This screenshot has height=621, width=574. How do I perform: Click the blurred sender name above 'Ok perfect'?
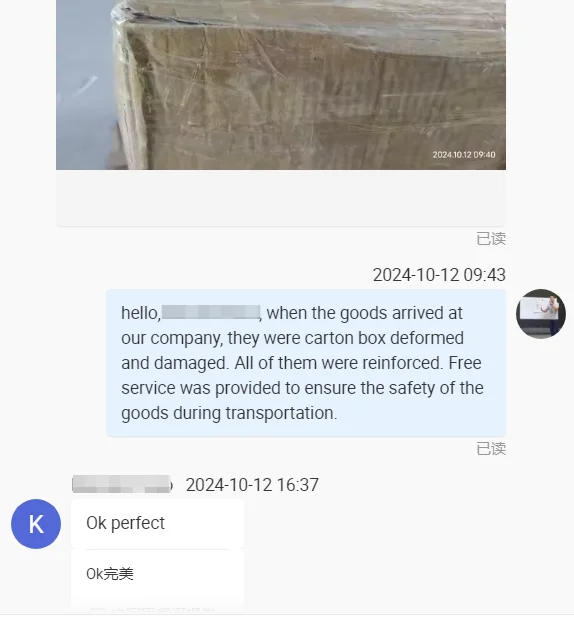pos(122,484)
